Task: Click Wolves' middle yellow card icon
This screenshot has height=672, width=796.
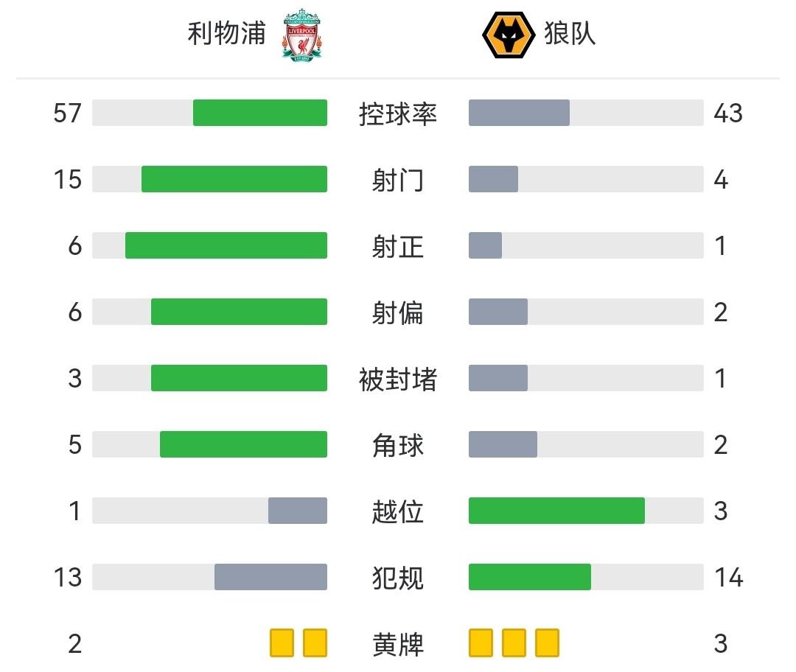Action: [x=514, y=643]
